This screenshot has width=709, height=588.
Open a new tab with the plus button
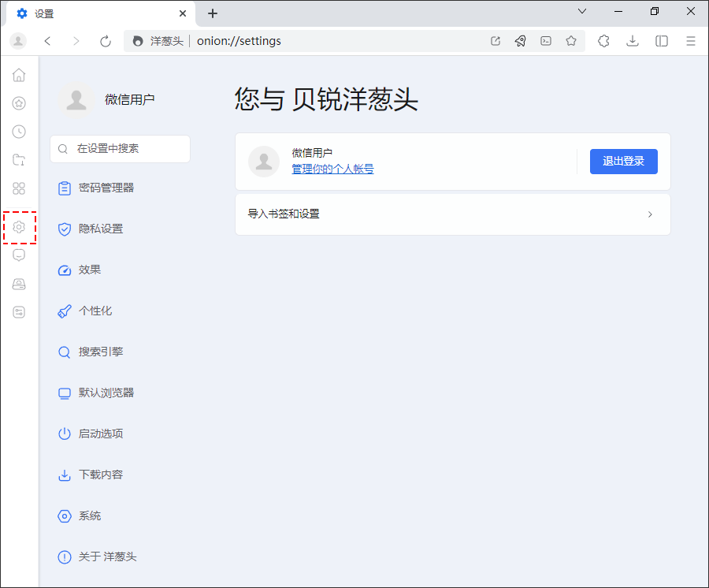coord(213,13)
